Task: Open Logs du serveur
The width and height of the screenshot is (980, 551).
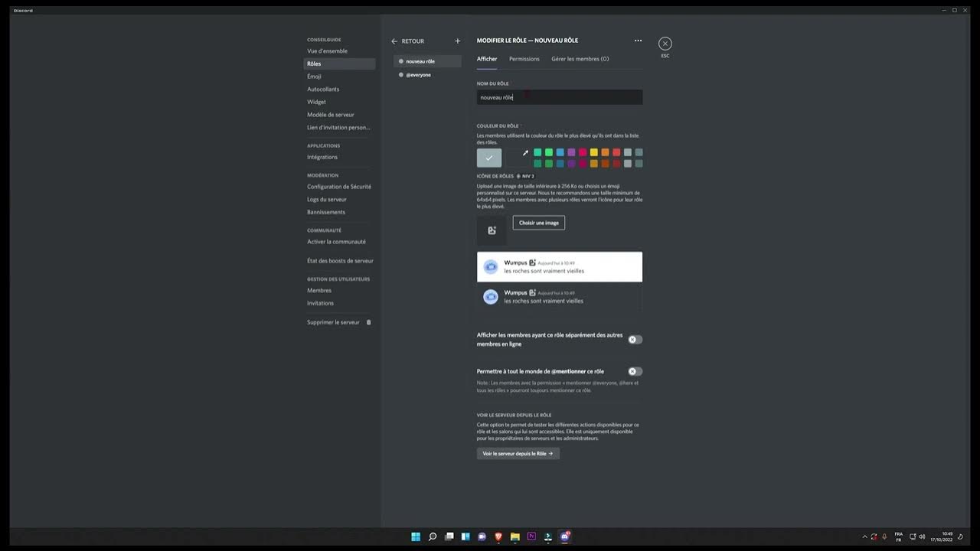Action: tap(339, 200)
